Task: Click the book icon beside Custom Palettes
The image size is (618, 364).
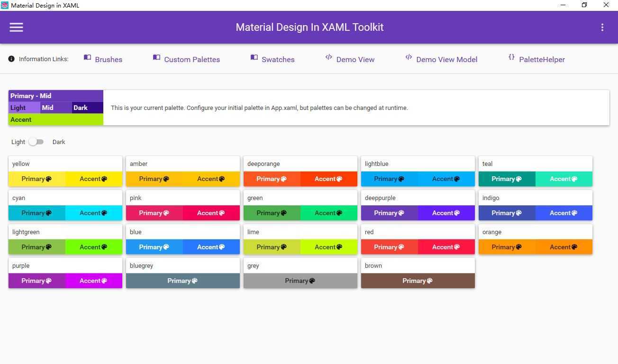Action: [x=156, y=57]
